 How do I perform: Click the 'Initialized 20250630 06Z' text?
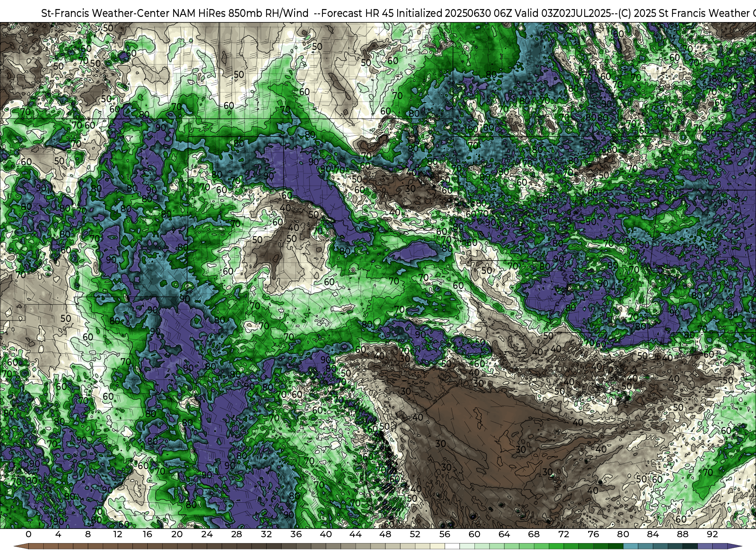point(453,13)
